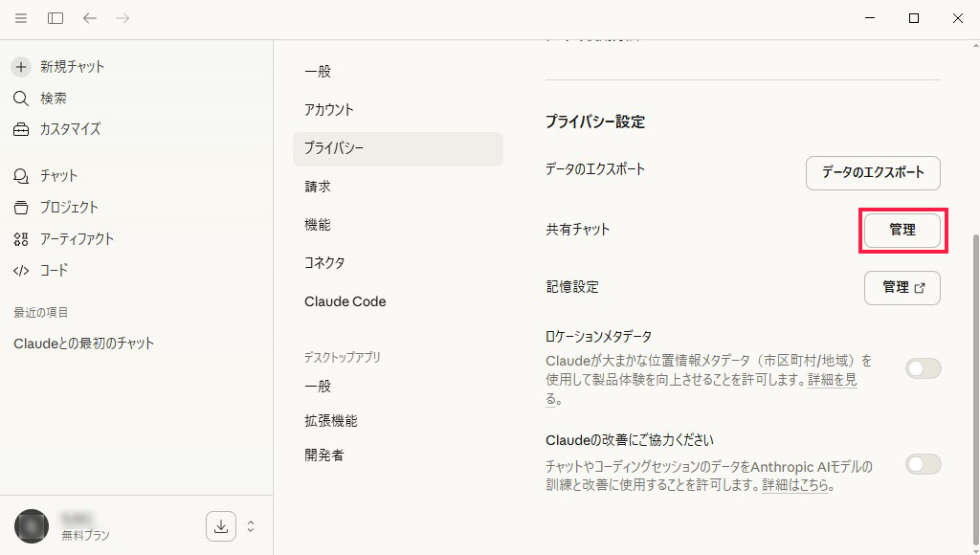980x555 pixels.
Task: Collapse the sidebar with the panel icon
Action: coord(55,17)
